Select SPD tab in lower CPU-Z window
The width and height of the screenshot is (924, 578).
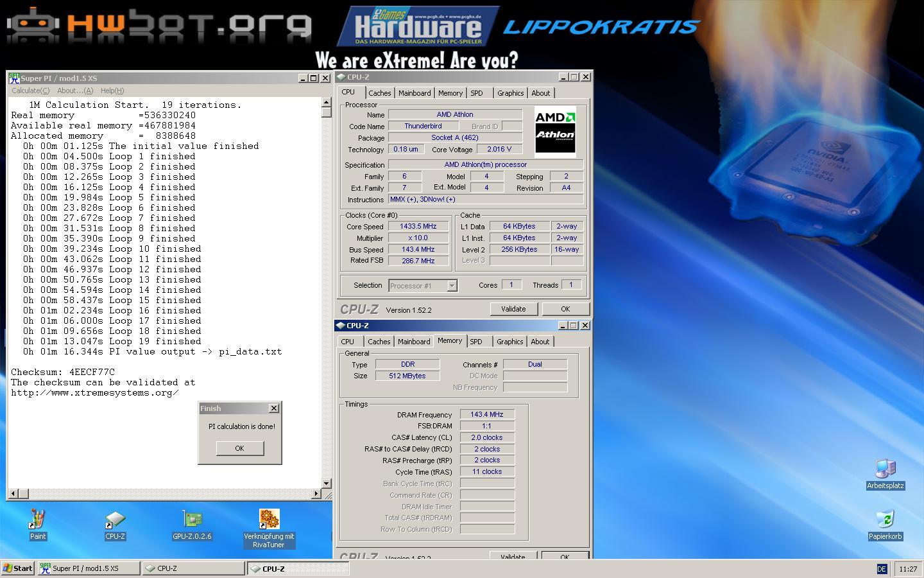476,342
